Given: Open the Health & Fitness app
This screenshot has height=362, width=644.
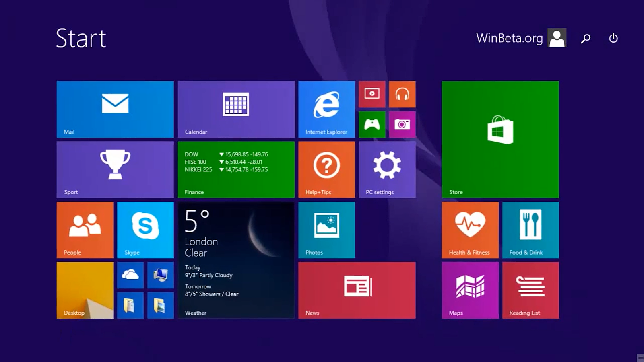Looking at the screenshot, I should click(x=470, y=230).
